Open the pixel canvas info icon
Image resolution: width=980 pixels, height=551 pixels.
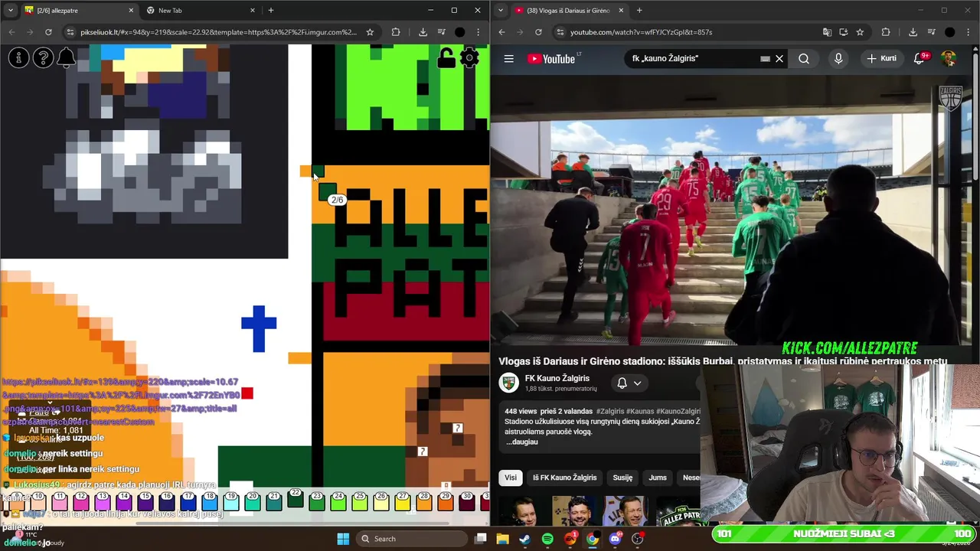(18, 57)
